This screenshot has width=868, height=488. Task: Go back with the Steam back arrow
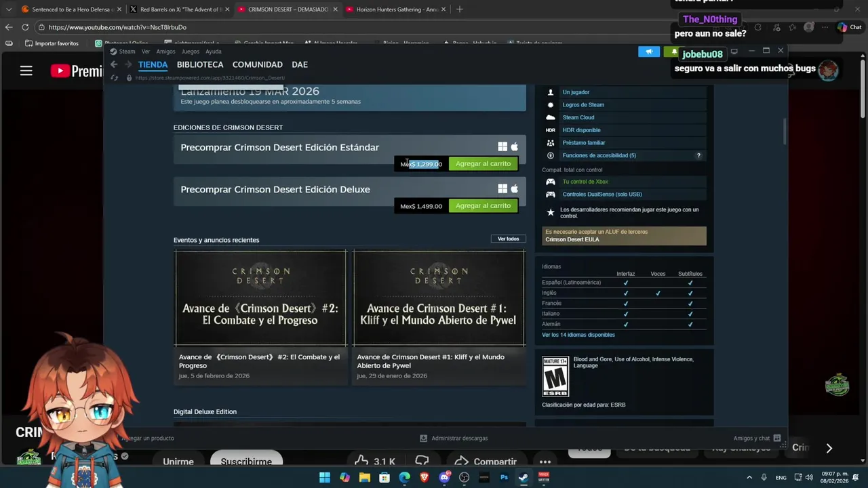coord(114,64)
